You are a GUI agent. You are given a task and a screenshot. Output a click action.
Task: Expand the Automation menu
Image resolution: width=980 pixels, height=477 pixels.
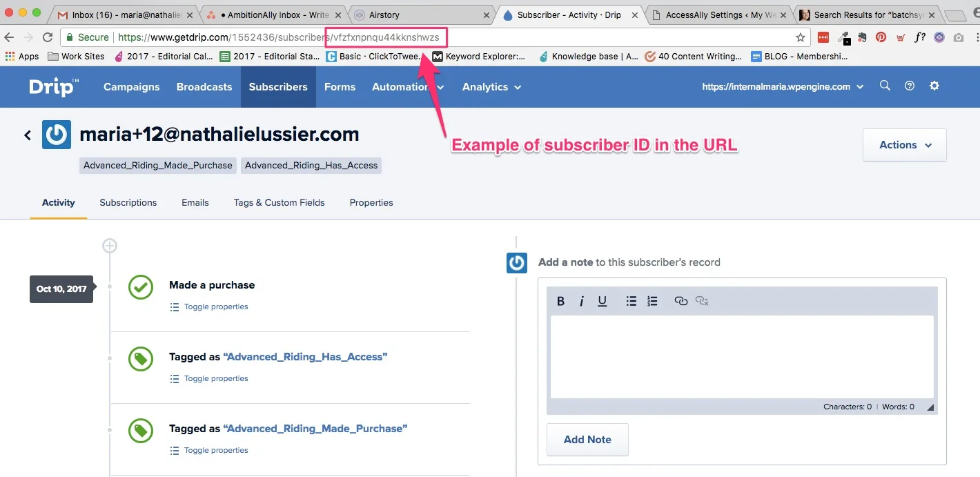point(408,87)
